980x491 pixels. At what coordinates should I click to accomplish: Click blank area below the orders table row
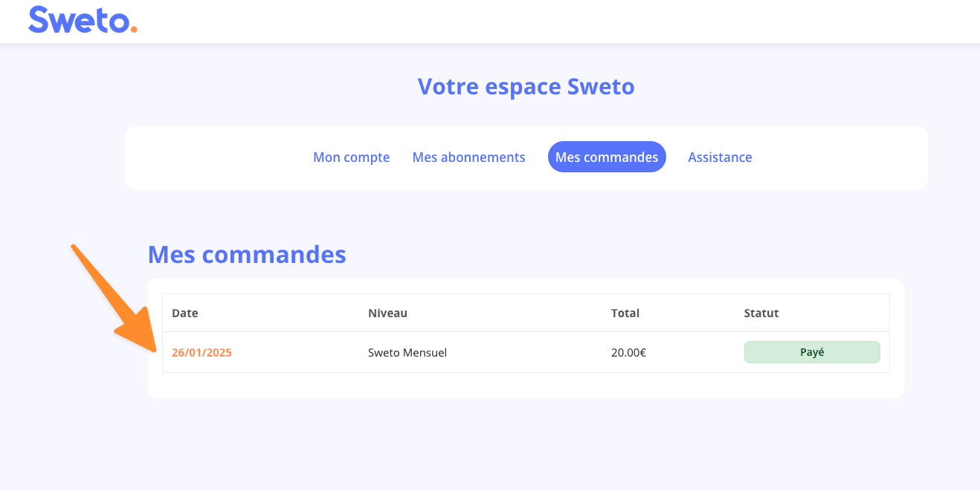pos(520,386)
